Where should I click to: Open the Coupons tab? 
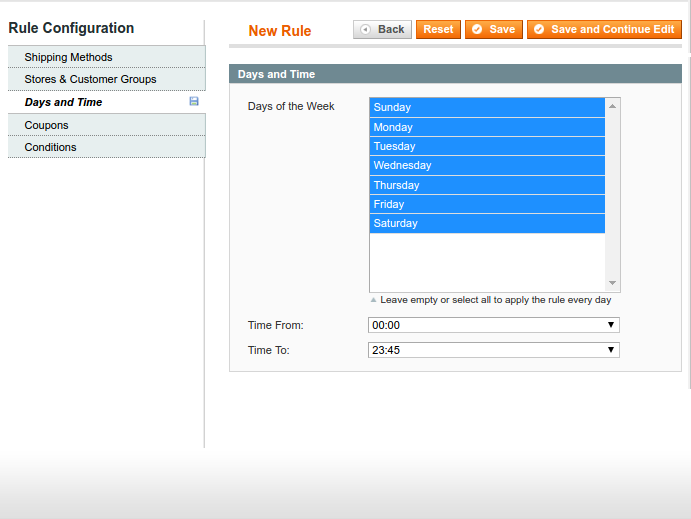tap(46, 125)
